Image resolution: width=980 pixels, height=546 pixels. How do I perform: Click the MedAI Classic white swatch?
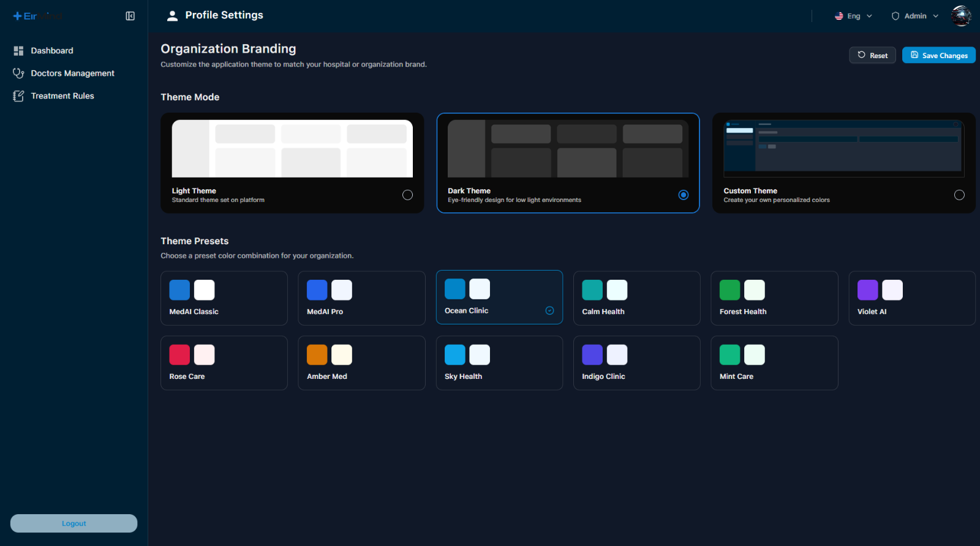(205, 290)
